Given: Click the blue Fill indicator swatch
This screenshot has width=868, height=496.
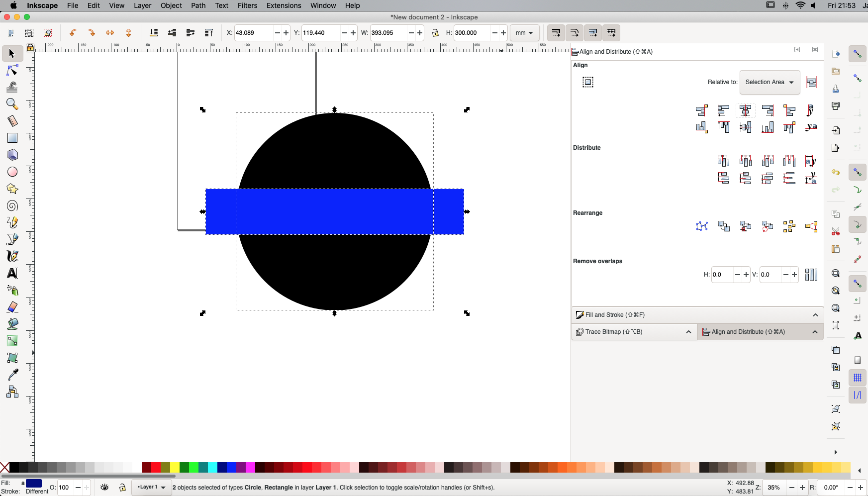Looking at the screenshot, I should pyautogui.click(x=34, y=483).
